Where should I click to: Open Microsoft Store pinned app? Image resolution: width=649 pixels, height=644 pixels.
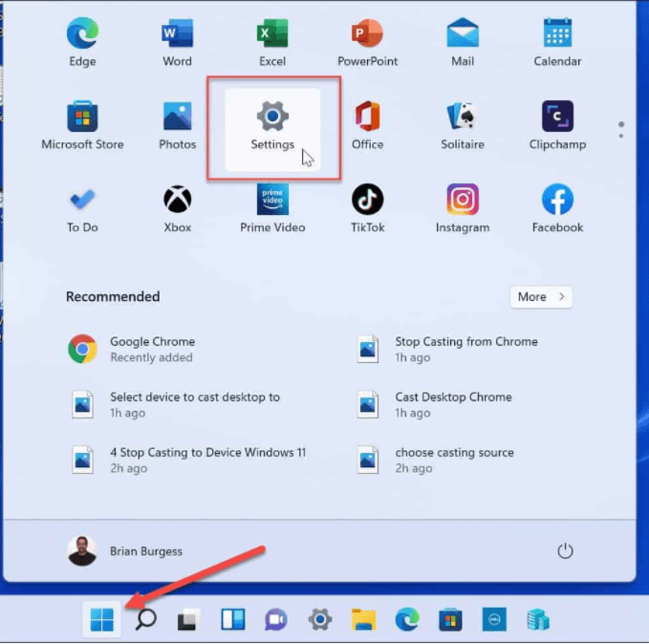point(82,125)
